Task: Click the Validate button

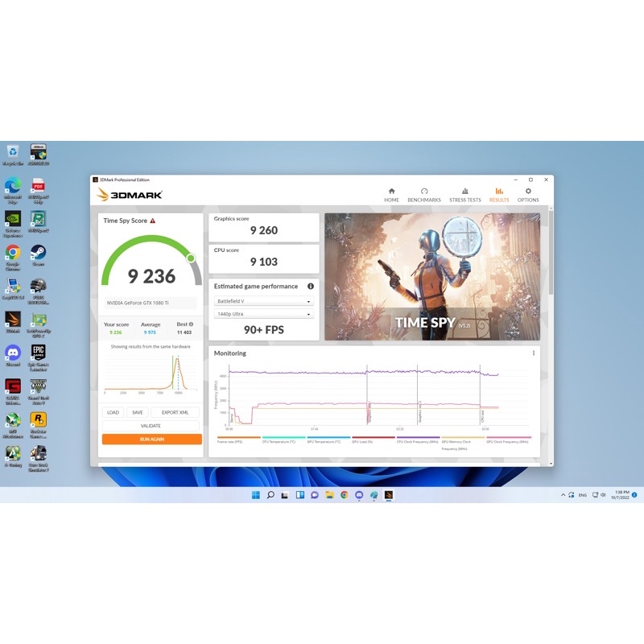Action: pos(151,426)
